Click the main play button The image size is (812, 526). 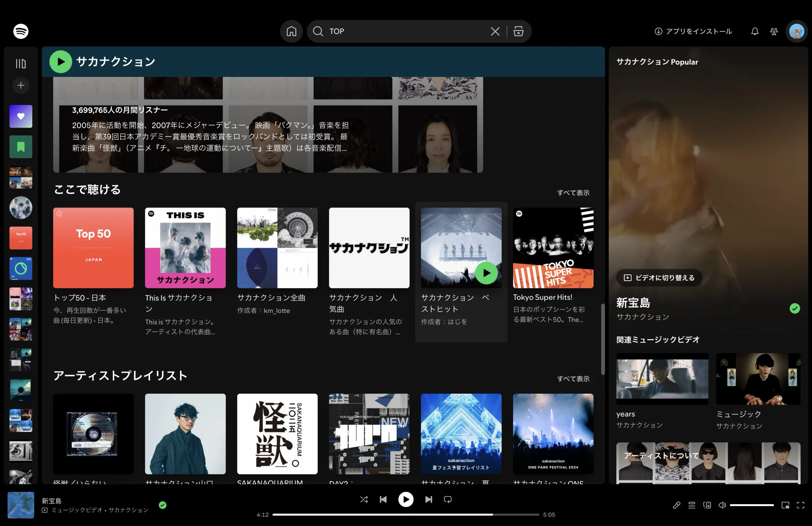406,499
